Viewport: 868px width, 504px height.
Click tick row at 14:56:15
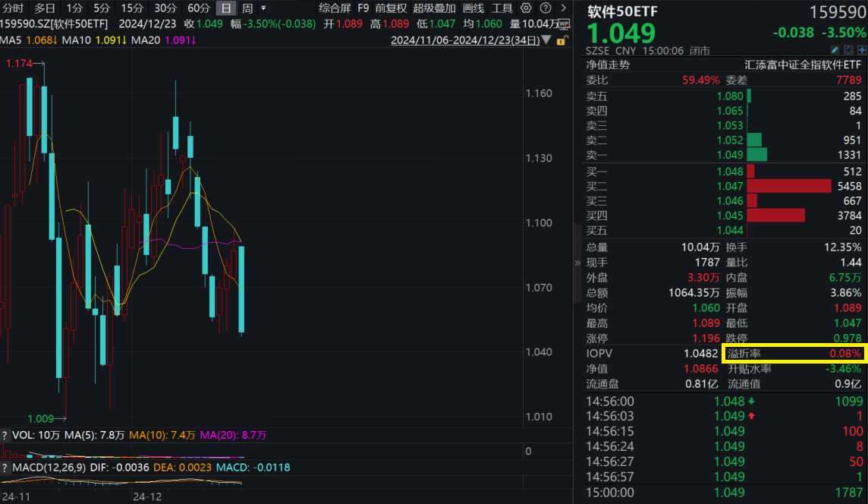click(x=724, y=431)
